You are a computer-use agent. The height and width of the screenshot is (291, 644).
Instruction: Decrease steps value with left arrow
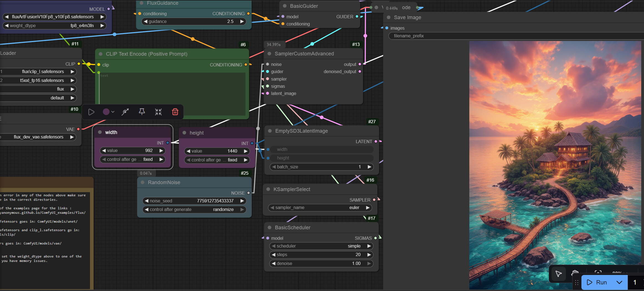274,255
